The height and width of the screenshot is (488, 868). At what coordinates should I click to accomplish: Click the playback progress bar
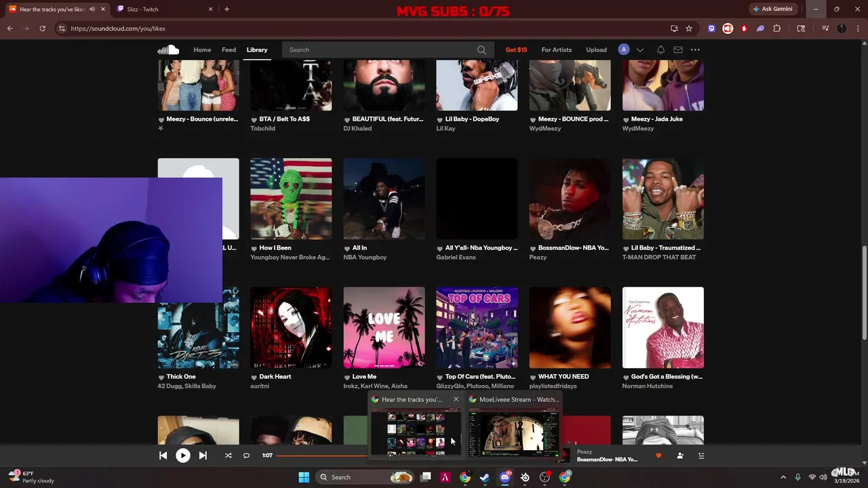click(322, 455)
